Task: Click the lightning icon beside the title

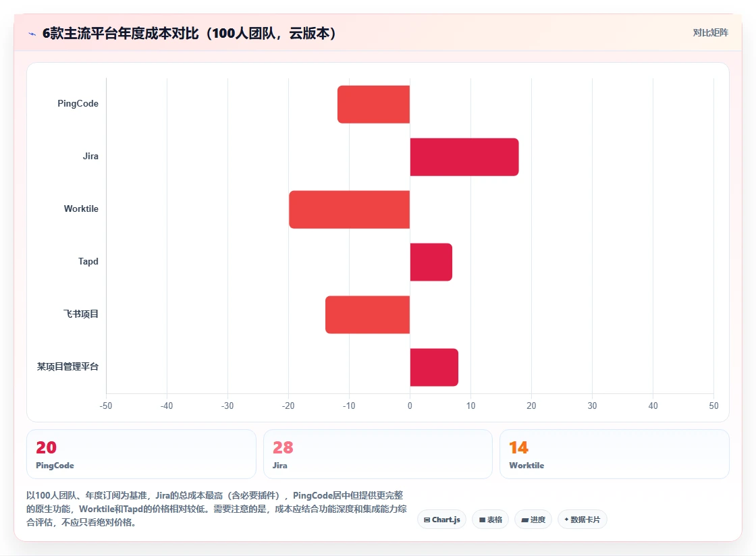Action: pos(32,34)
